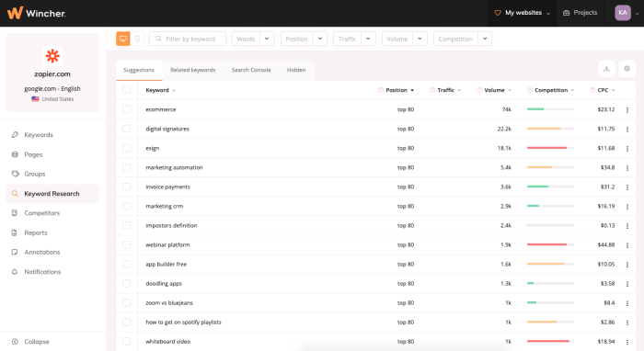Open the My websites dropdown
Screen dimensions: 644x351
point(522,13)
